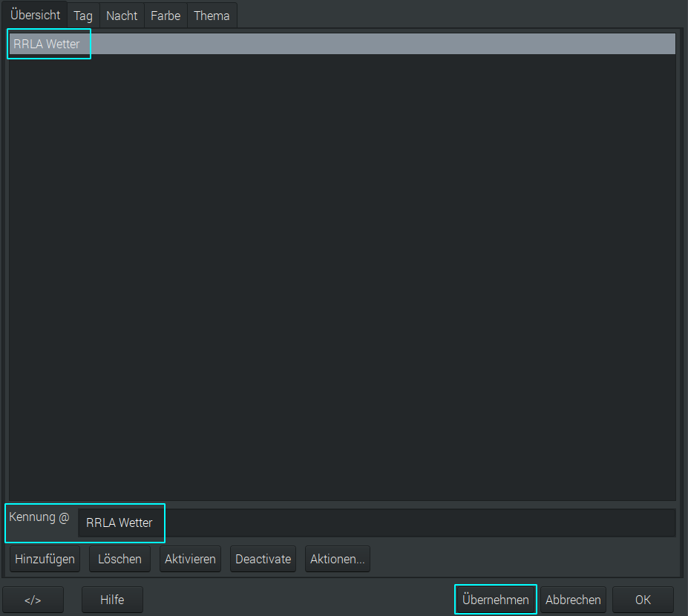Switch to the Tag tab
Image resolution: width=688 pixels, height=616 pixels.
coord(83,16)
